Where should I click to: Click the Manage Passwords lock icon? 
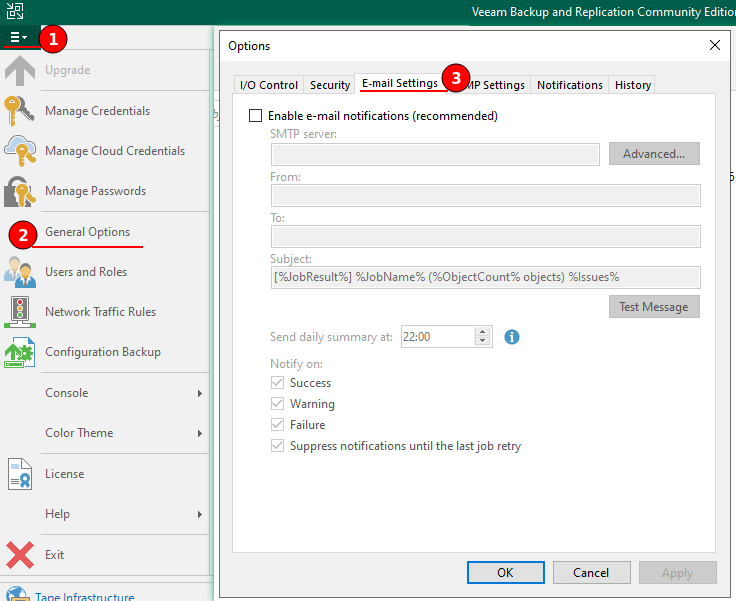(x=20, y=191)
